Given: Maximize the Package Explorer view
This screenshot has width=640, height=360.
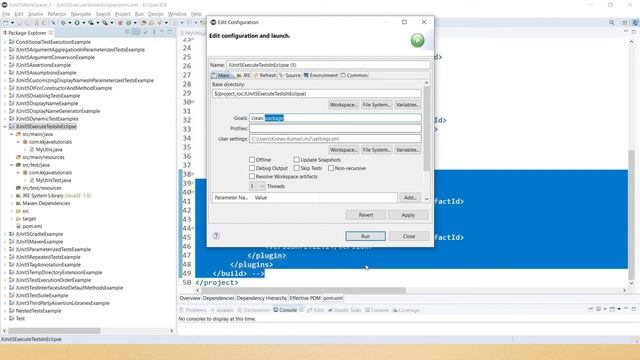Looking at the screenshot, I should pos(170,32).
